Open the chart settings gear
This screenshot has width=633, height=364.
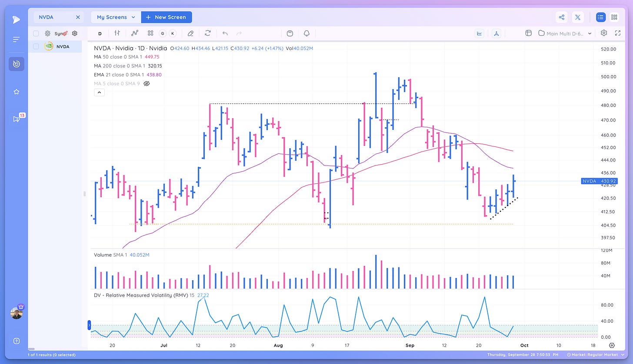(x=604, y=33)
